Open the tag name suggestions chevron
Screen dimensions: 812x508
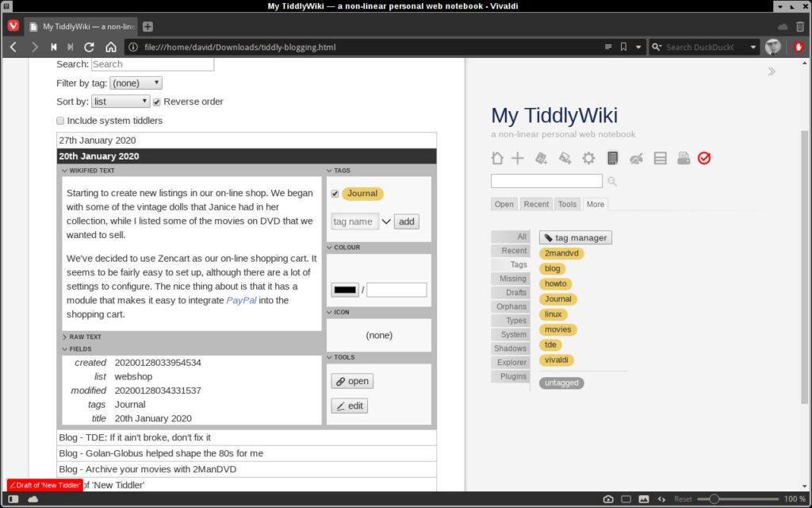click(386, 222)
